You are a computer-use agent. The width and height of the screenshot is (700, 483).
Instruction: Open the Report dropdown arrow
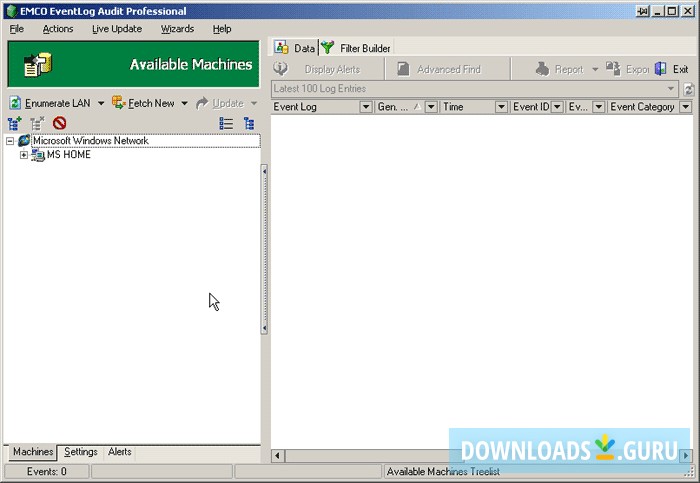(x=595, y=70)
